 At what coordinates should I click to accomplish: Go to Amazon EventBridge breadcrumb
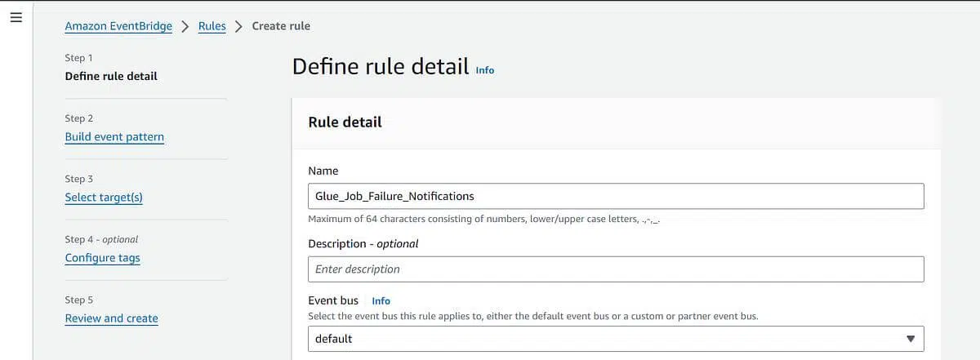(x=118, y=26)
